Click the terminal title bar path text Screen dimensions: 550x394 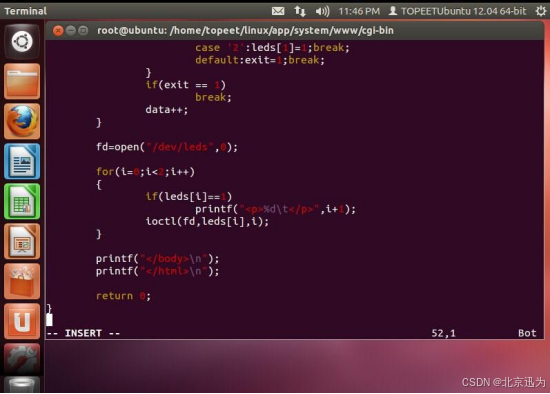(x=245, y=31)
